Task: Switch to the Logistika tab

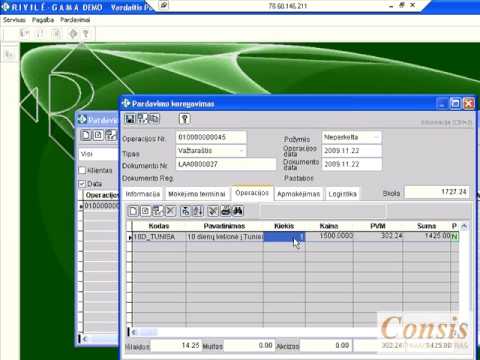Action: (x=342, y=194)
